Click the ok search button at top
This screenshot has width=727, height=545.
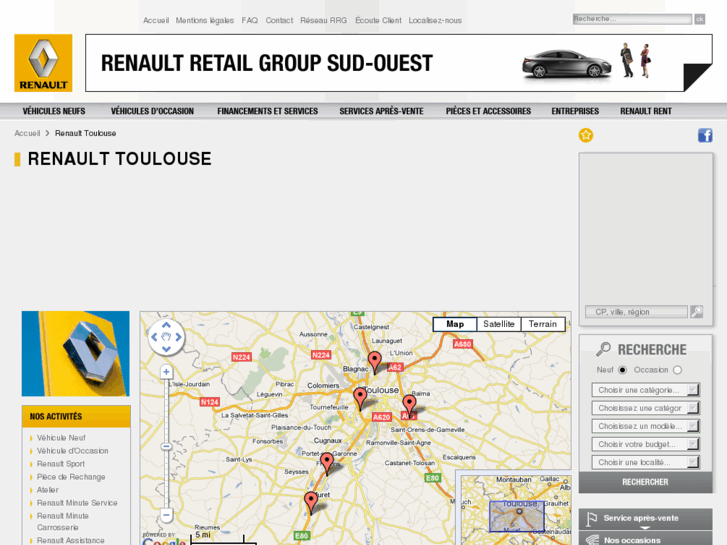click(x=700, y=19)
